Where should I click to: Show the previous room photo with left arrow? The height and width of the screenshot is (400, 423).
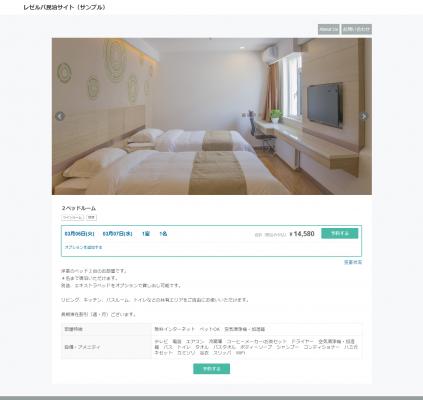click(60, 116)
